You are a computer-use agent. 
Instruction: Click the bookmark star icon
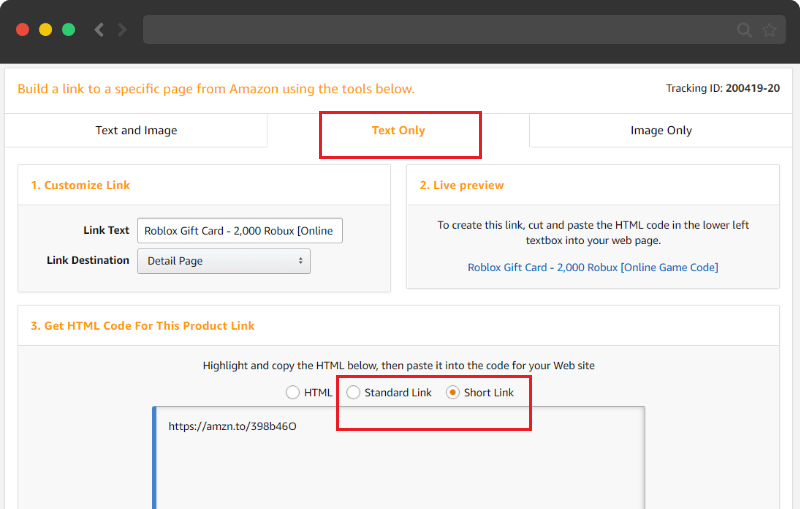769,30
